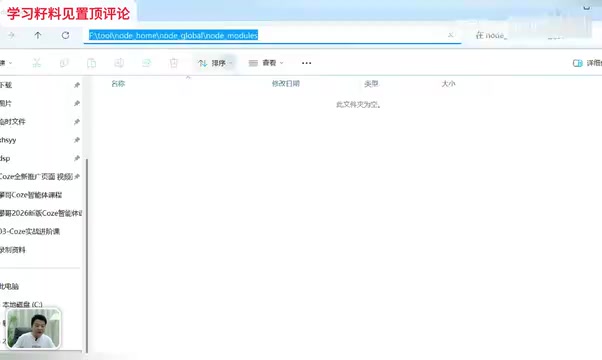Clear the address bar with the X

pos(451,35)
